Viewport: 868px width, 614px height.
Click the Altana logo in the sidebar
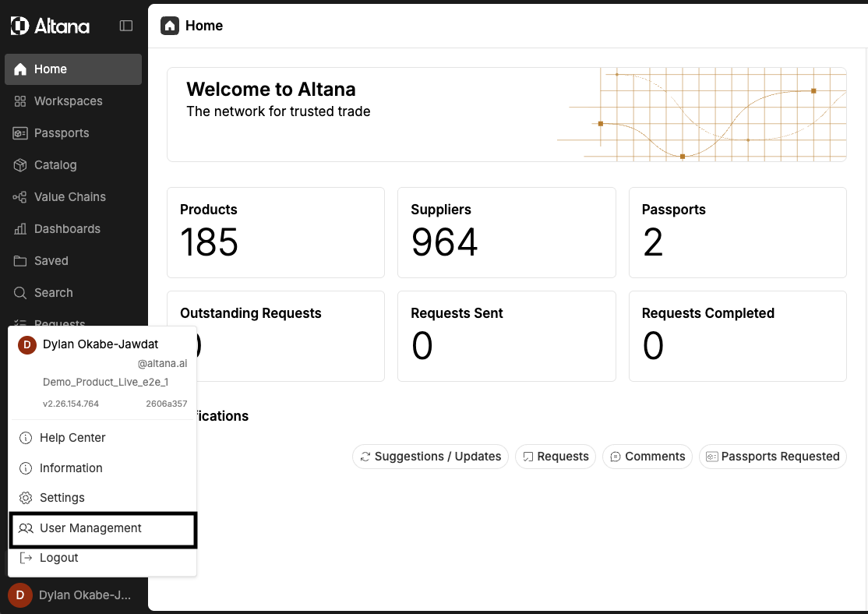pyautogui.click(x=50, y=26)
